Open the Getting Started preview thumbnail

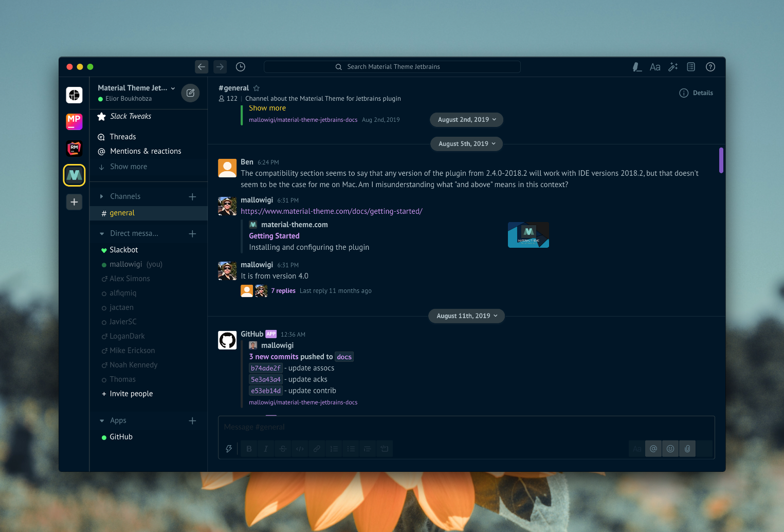tap(528, 235)
